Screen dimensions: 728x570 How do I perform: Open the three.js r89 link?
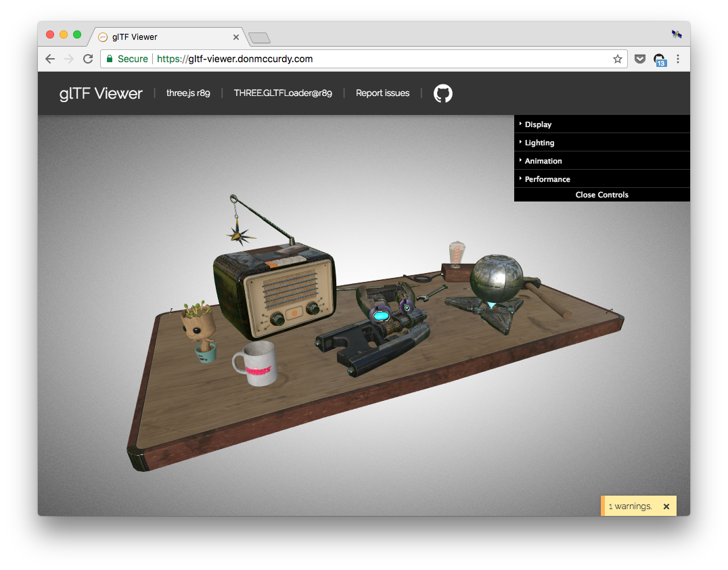click(188, 93)
